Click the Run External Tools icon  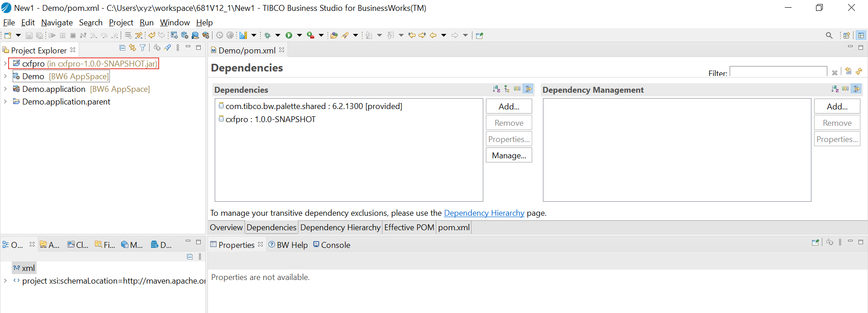pyautogui.click(x=311, y=35)
